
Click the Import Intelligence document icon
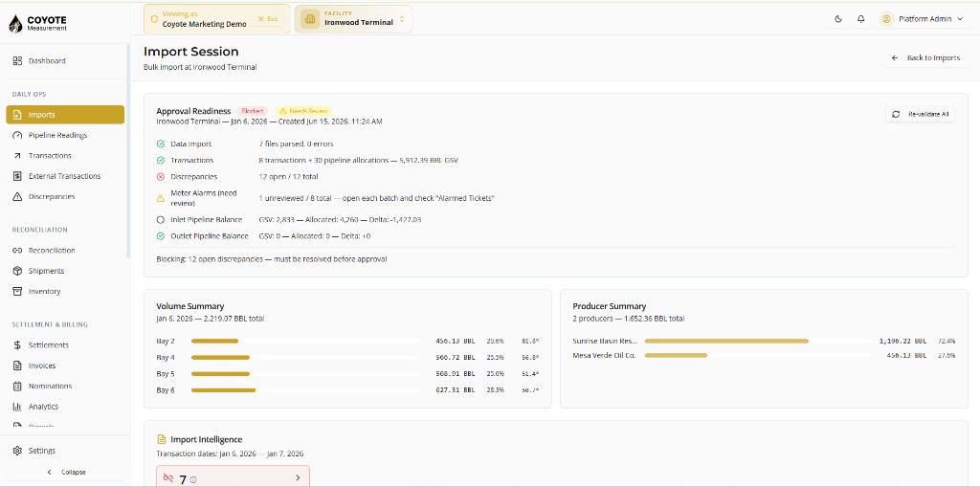161,439
